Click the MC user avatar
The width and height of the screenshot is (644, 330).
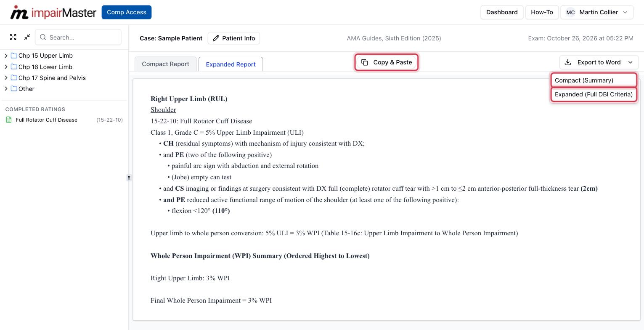(570, 12)
